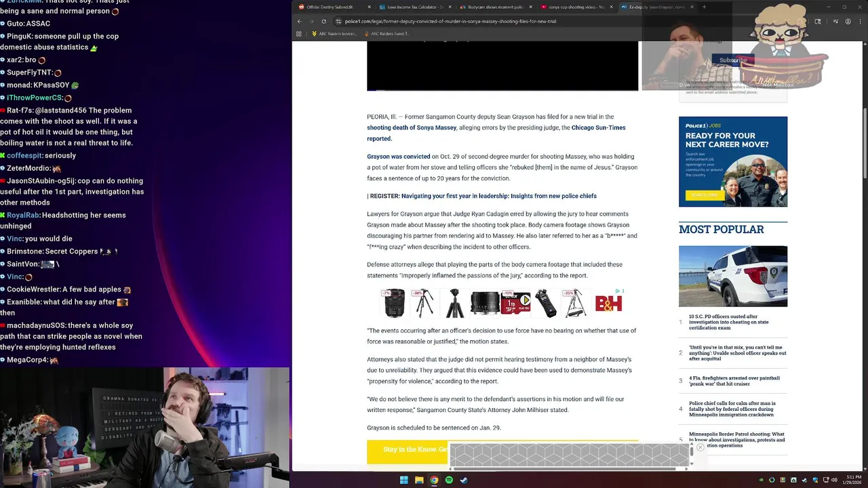Viewport: 868px width, 488px height.
Task: Click the Search Jobs button in Police1 ad
Action: point(703,195)
